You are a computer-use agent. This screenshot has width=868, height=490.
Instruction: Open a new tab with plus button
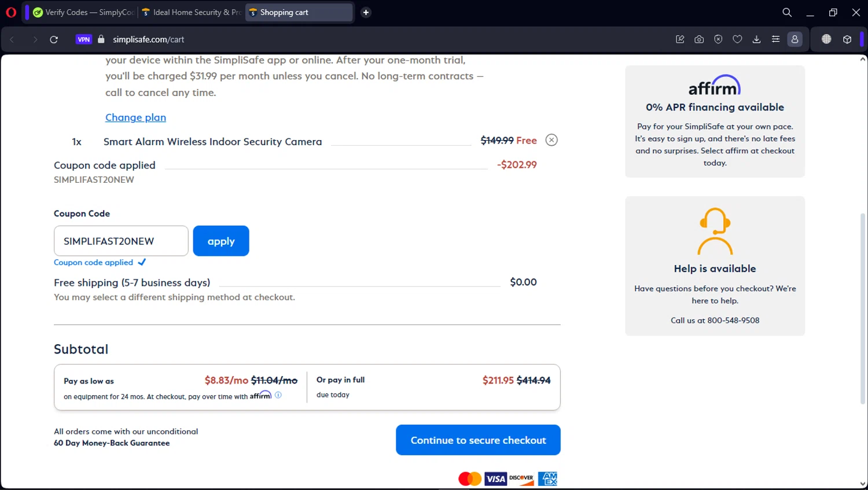click(x=366, y=12)
